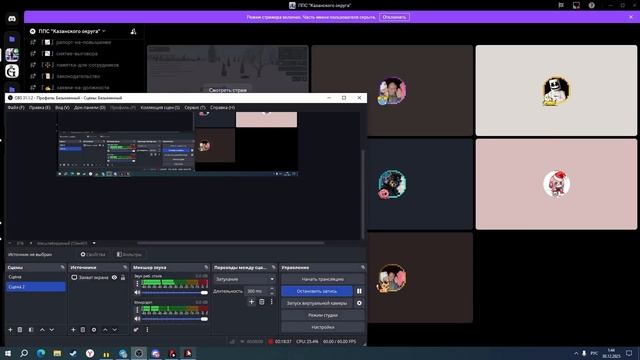The width and height of the screenshot is (640, 360).
Task: Open the fade transition type dropdown
Action: 244,279
